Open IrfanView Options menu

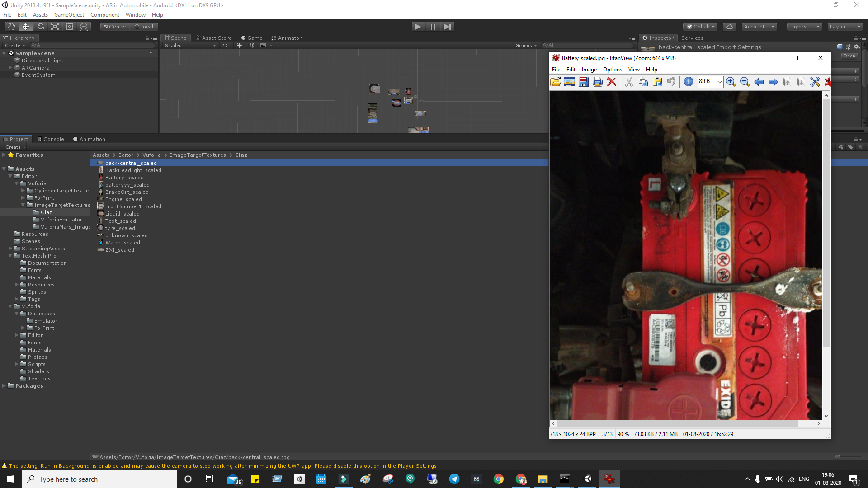tap(612, 70)
